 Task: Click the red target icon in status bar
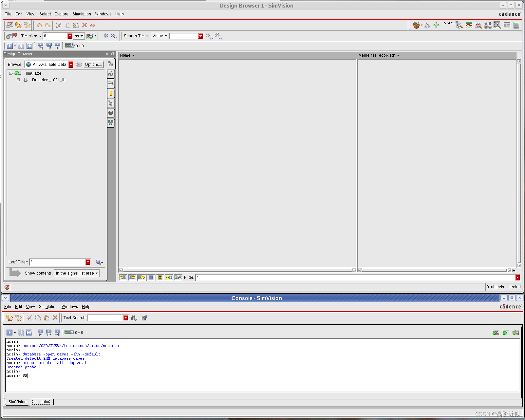7,287
